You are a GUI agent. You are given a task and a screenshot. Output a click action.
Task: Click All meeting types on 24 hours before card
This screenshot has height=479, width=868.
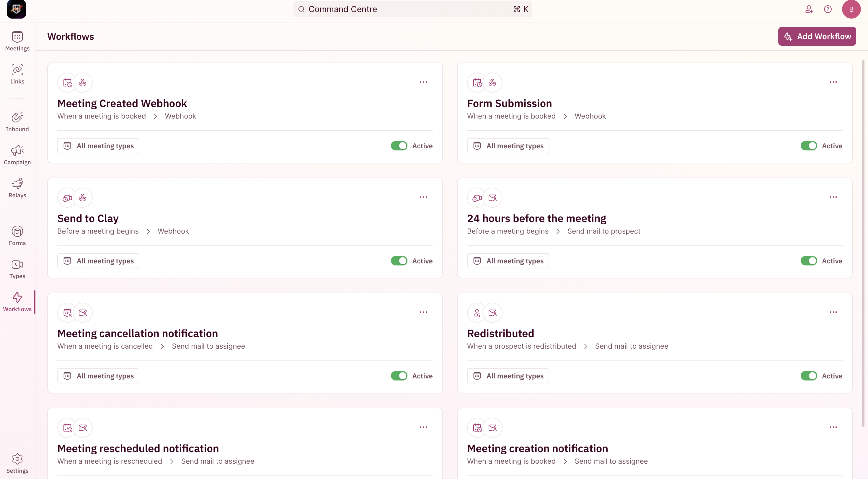point(508,261)
